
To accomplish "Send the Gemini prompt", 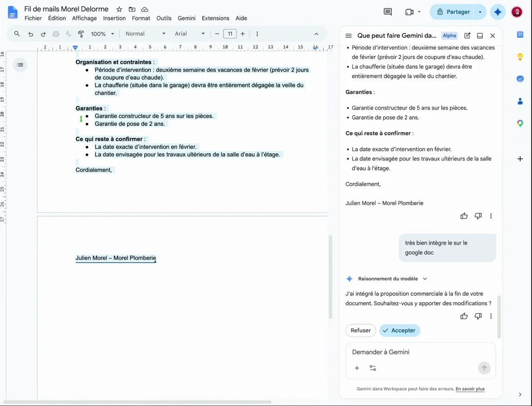I will click(484, 368).
